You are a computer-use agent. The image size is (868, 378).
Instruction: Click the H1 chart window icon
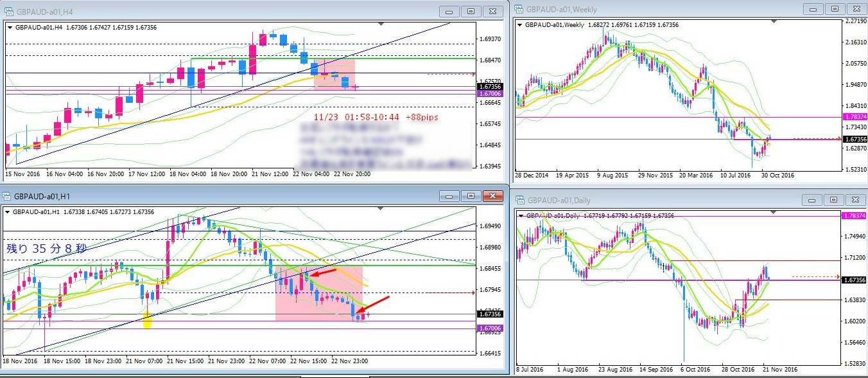tap(8, 197)
